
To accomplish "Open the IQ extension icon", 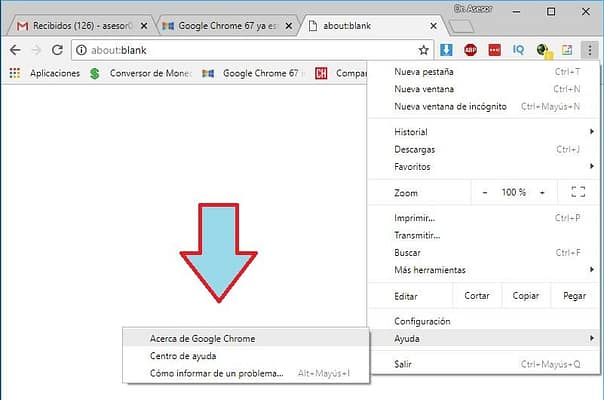I will pos(518,50).
